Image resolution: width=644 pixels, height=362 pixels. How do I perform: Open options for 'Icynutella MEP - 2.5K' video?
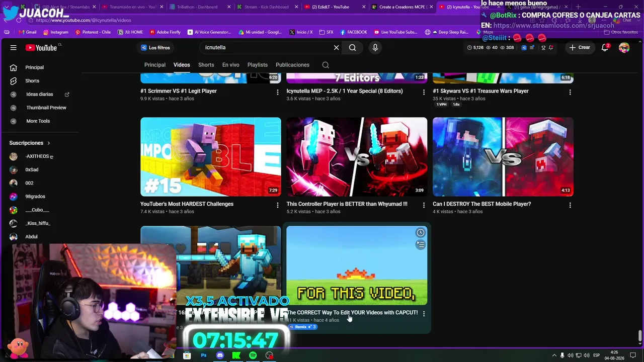click(424, 92)
